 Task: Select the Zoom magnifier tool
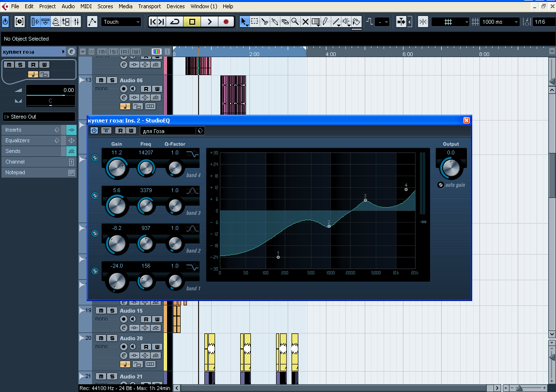pyautogui.click(x=295, y=22)
